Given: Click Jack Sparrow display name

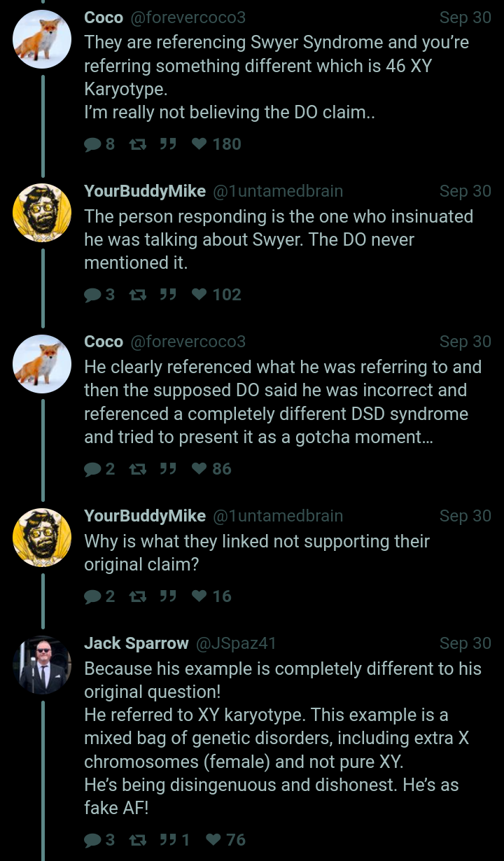Looking at the screenshot, I should click(136, 643).
